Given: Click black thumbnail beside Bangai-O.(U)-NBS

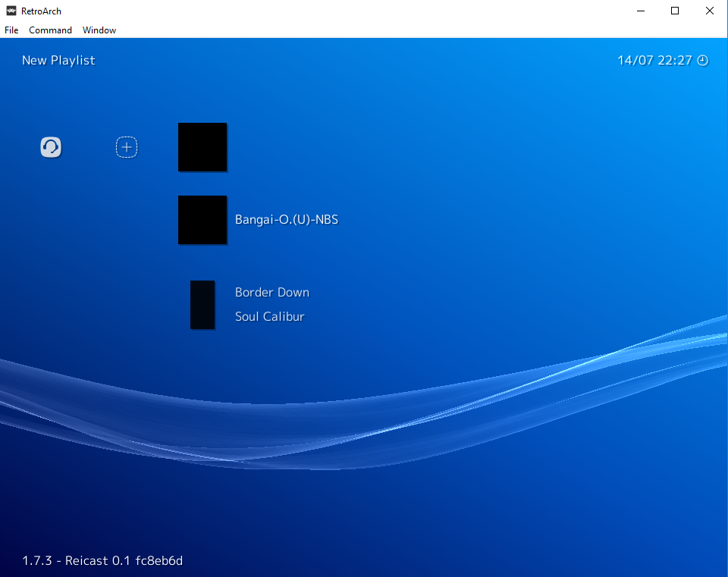Looking at the screenshot, I should 202,220.
